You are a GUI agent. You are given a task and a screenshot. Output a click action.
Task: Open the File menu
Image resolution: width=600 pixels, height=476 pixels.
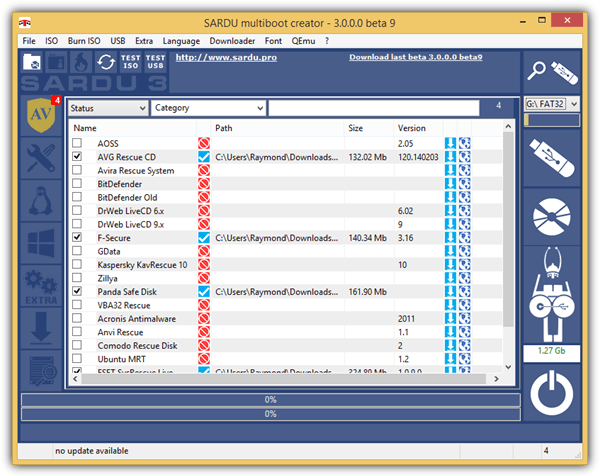(29, 41)
